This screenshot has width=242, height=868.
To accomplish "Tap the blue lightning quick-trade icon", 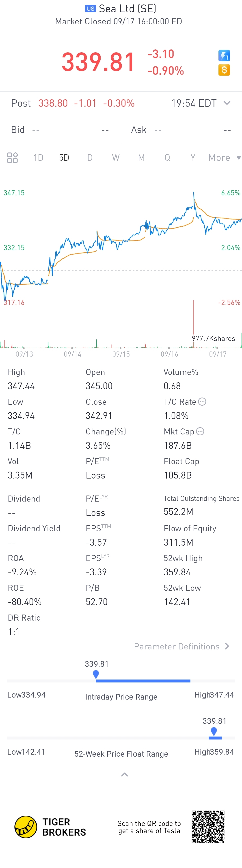I will tap(224, 55).
